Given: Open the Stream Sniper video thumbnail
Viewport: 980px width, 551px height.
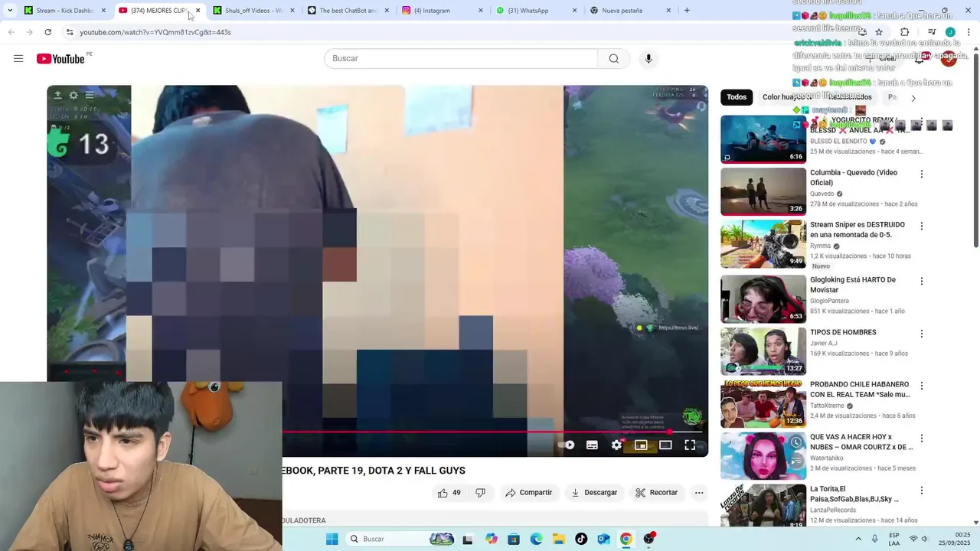Looking at the screenshot, I should pos(763,244).
